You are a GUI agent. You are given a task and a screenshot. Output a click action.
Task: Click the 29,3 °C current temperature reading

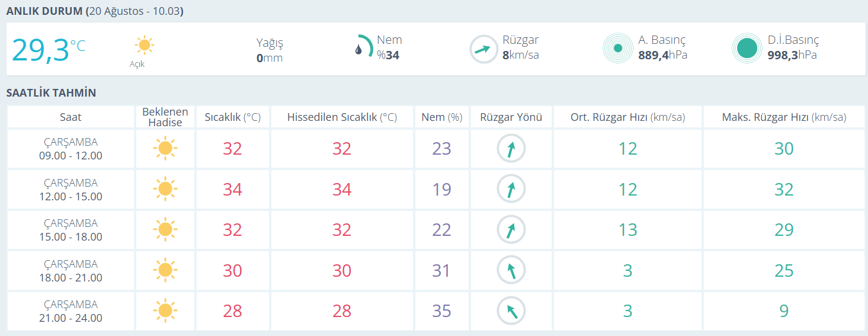pyautogui.click(x=49, y=50)
